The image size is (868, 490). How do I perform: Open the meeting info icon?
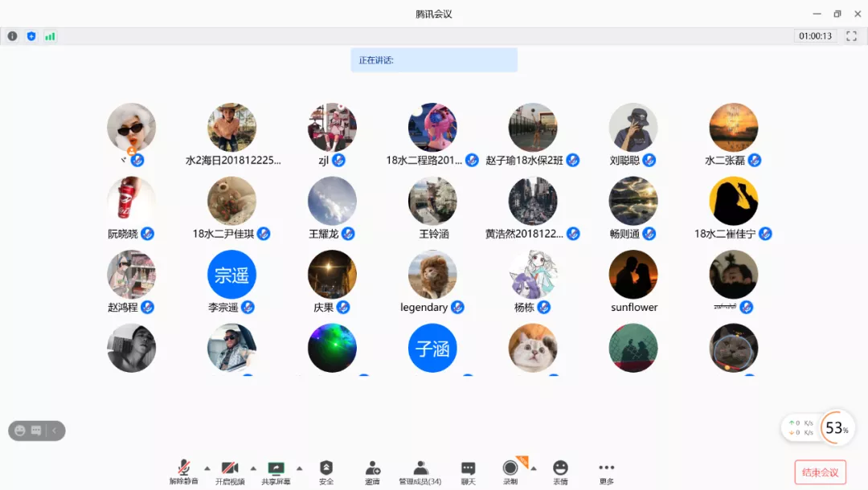point(12,36)
